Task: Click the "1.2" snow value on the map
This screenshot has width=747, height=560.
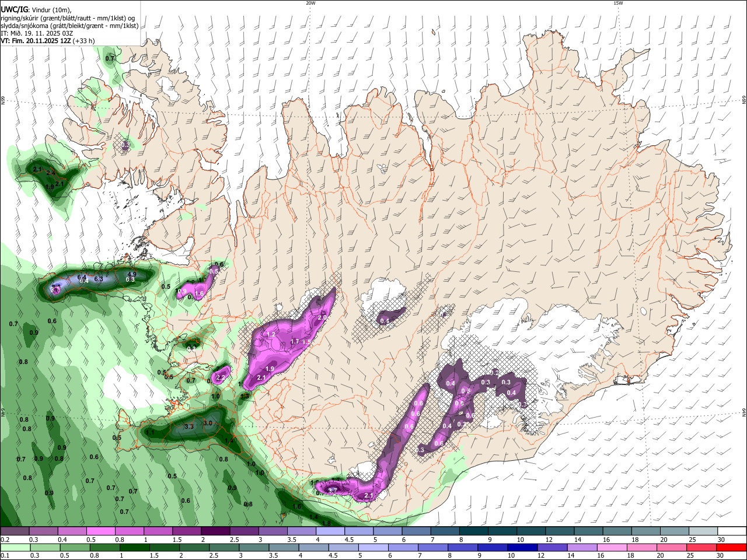Action: (x=271, y=335)
